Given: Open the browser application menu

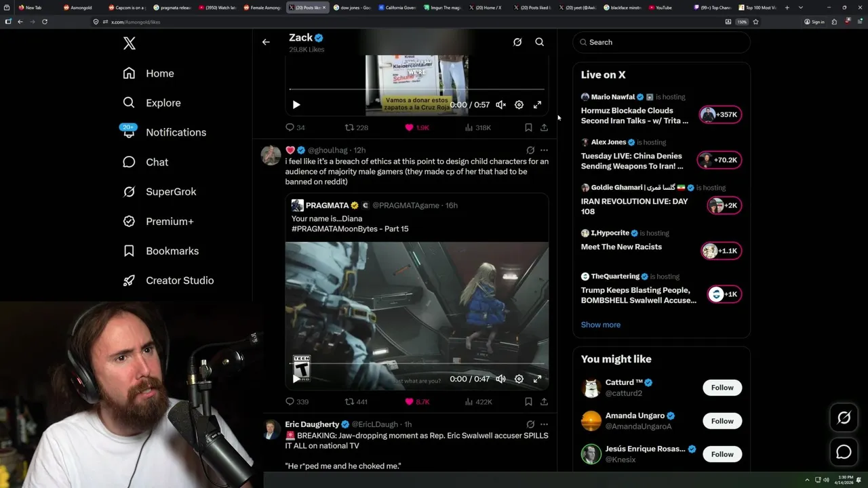Looking at the screenshot, I should (859, 22).
